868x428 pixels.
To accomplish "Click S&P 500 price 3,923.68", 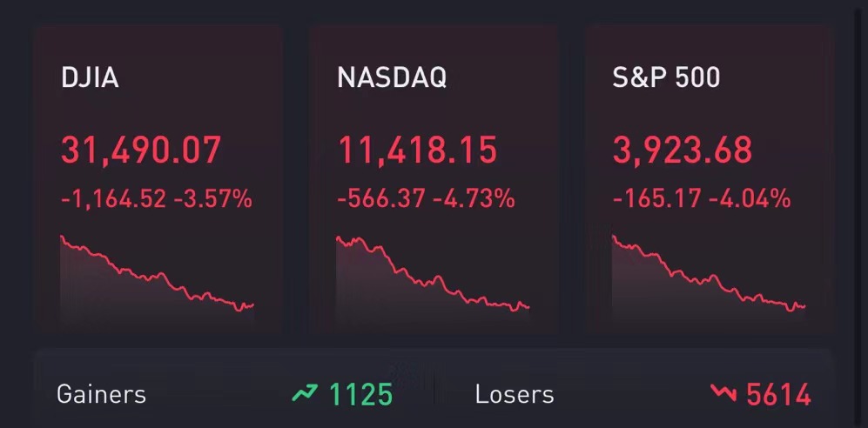I will coord(683,150).
